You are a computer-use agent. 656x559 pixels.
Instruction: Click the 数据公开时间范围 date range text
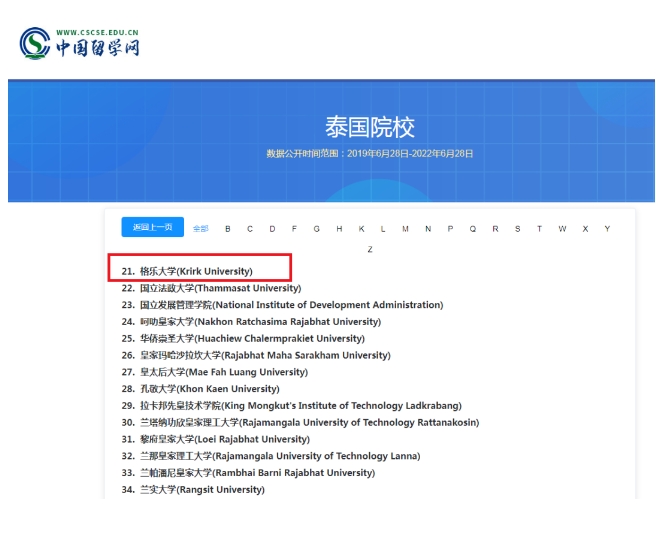coord(370,154)
